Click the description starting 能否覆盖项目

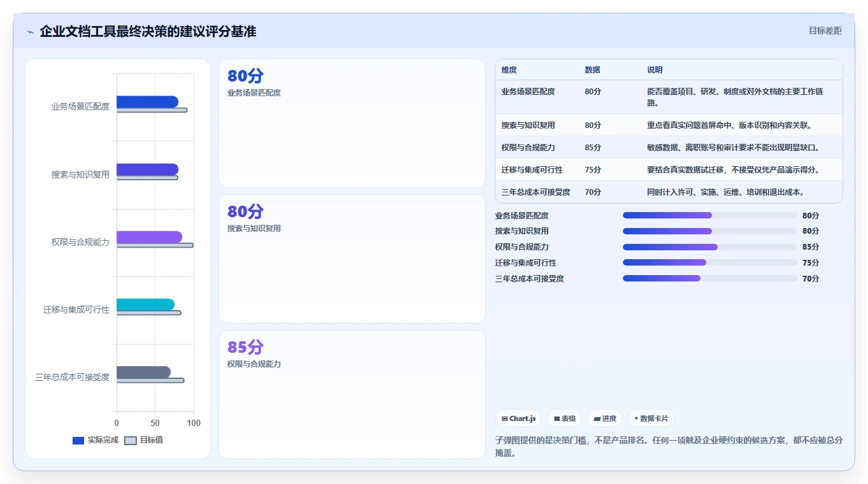[735, 97]
